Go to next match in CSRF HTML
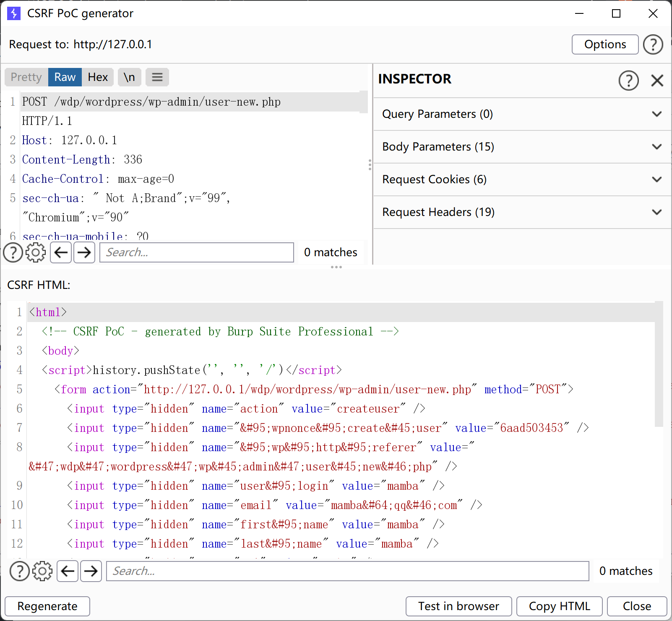Viewport: 672px width, 621px height. coord(91,571)
